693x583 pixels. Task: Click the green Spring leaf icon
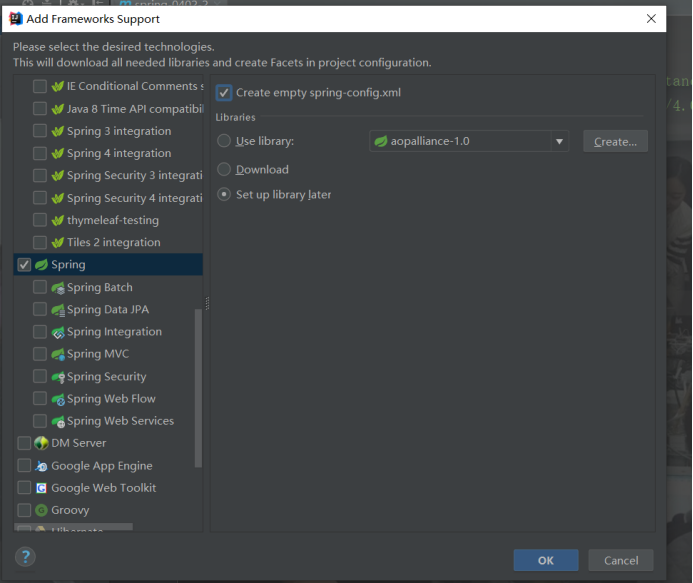[x=41, y=264]
